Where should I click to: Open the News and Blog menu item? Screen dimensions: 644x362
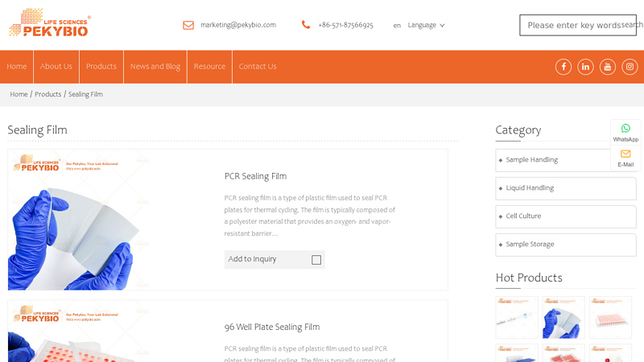pos(155,67)
